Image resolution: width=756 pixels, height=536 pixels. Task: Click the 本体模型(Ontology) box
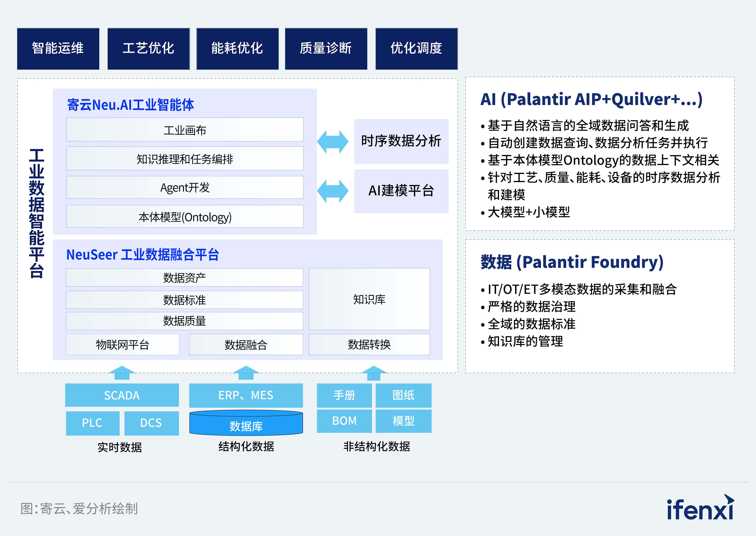[x=185, y=217]
